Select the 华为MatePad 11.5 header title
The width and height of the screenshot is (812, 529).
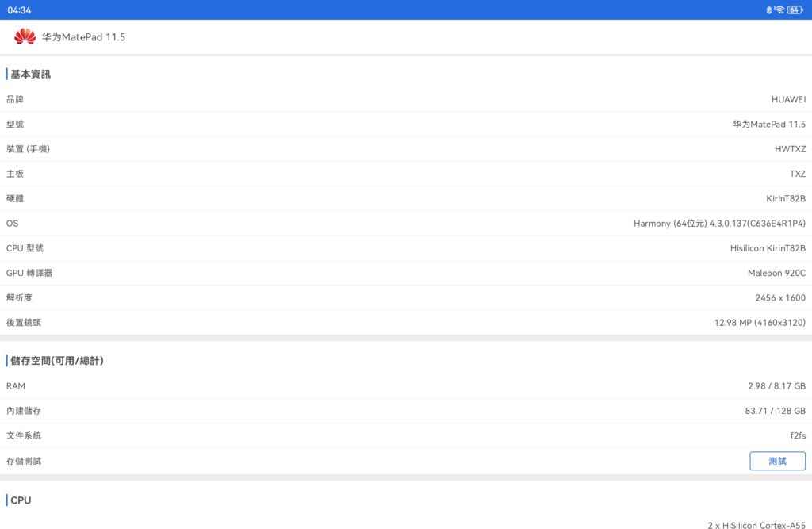tap(83, 37)
